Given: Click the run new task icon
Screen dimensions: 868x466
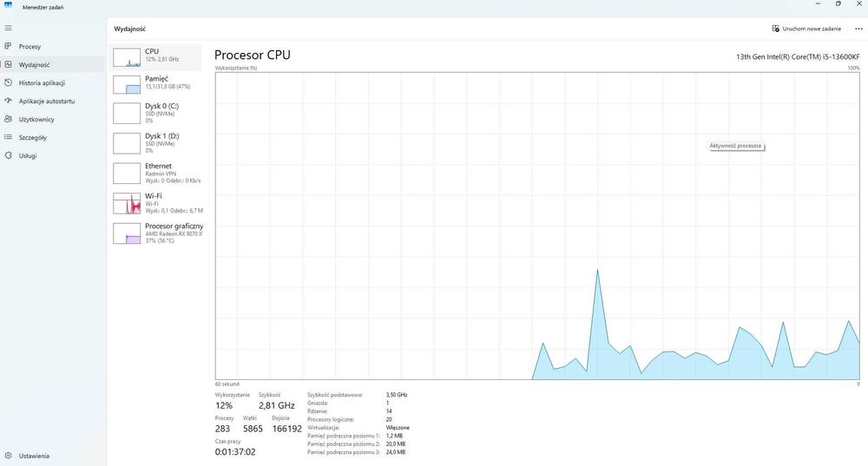Looking at the screenshot, I should click(775, 29).
